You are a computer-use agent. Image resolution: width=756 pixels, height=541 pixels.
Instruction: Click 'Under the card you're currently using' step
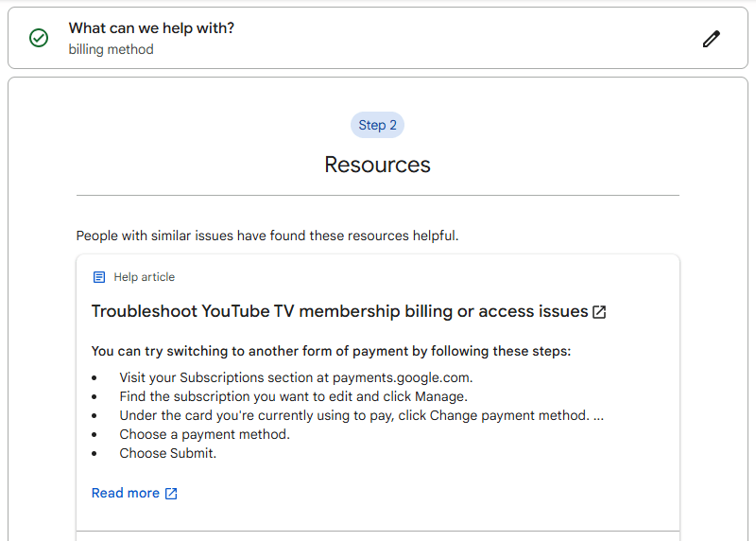point(362,415)
